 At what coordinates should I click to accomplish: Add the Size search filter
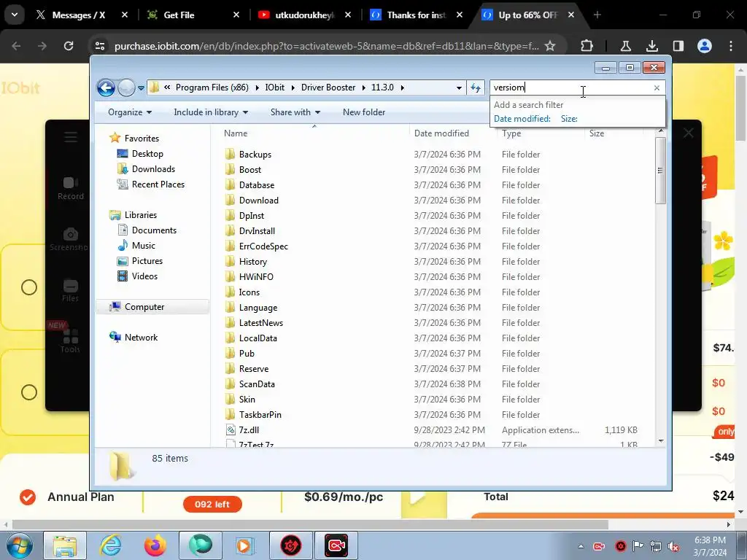[x=569, y=119]
